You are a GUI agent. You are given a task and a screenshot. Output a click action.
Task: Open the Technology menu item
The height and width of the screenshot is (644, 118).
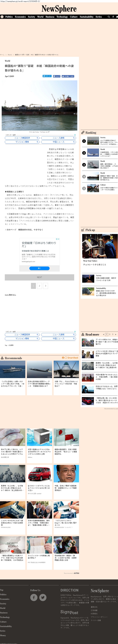point(62,17)
